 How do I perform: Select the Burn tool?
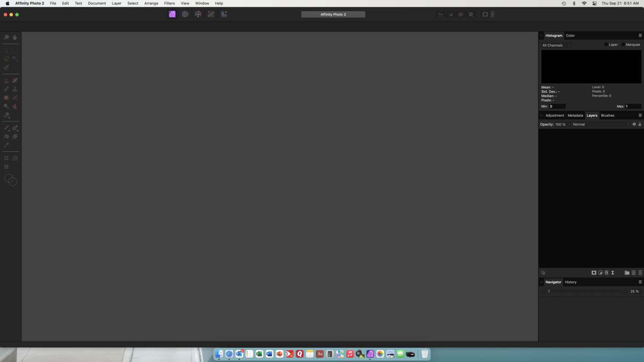(15, 106)
